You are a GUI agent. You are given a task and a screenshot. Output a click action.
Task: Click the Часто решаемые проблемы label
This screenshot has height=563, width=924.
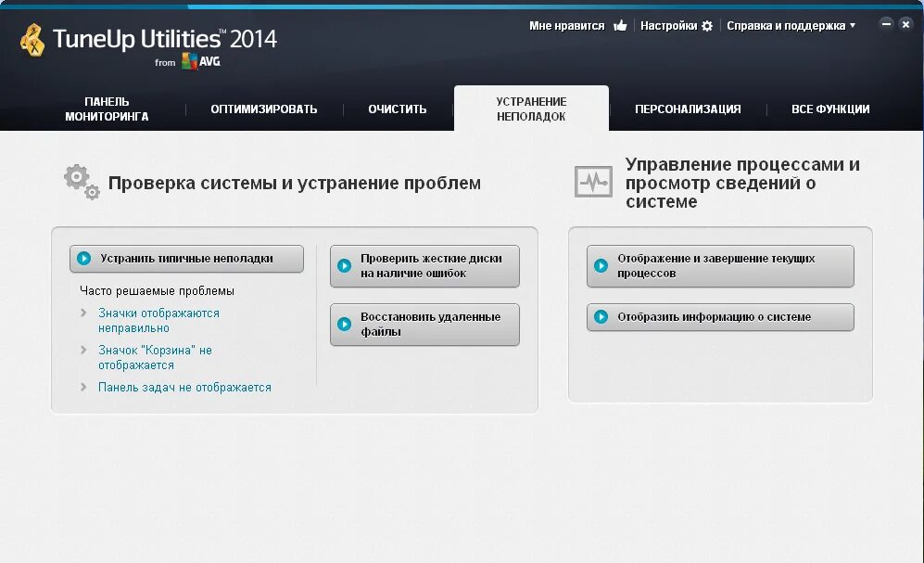click(157, 290)
